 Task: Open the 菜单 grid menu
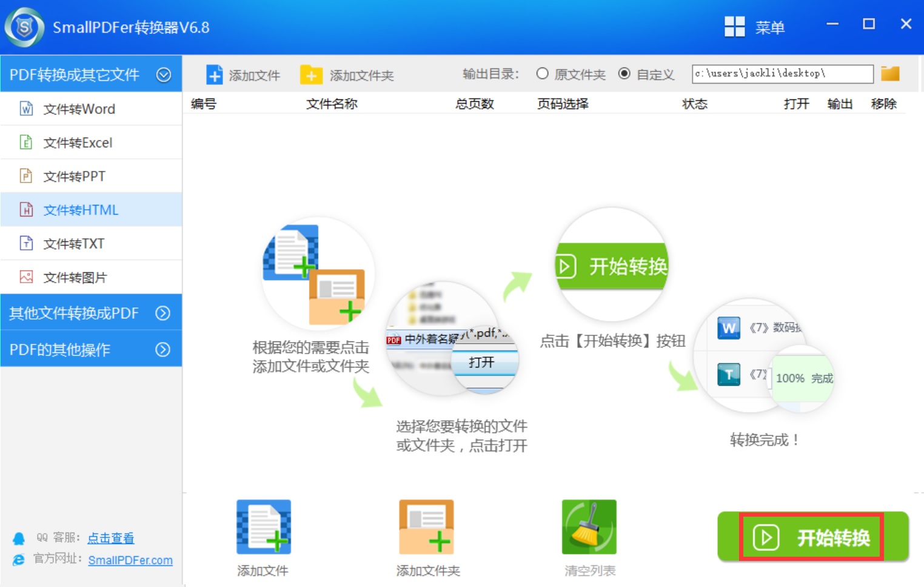pos(754,27)
